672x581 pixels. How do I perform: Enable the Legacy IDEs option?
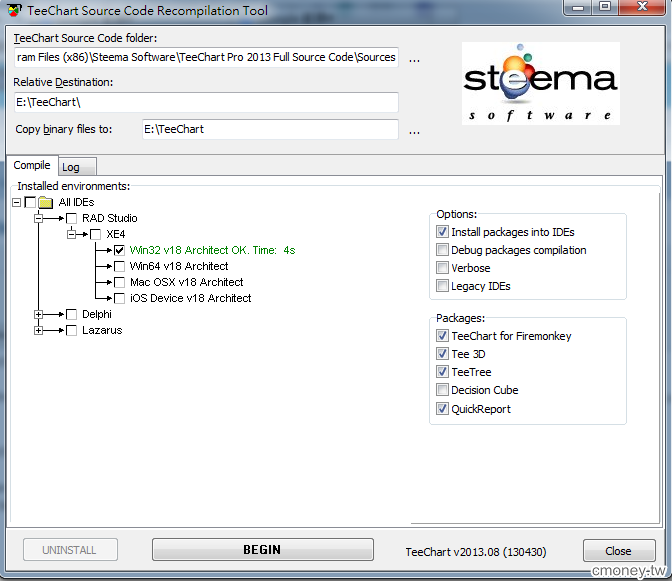(442, 286)
